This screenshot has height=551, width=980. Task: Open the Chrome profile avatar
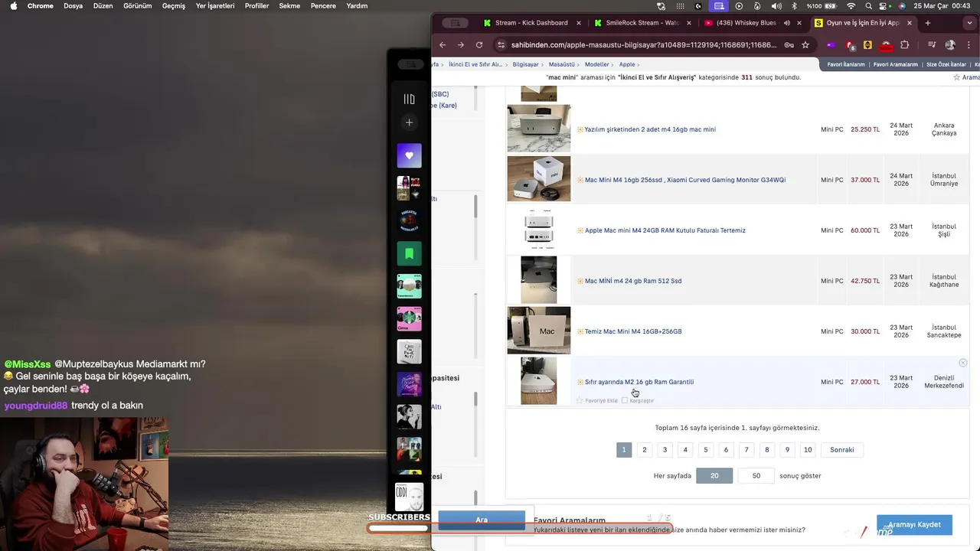[x=950, y=44]
